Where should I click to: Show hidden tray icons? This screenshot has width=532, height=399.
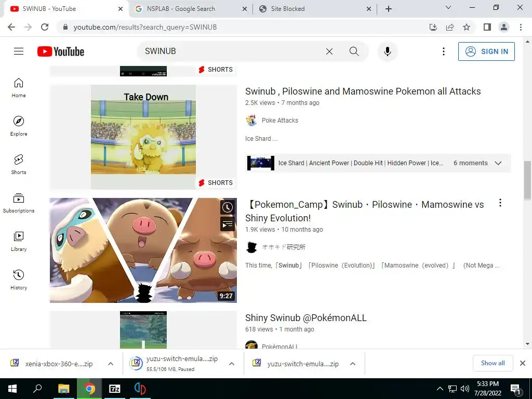[440, 389]
